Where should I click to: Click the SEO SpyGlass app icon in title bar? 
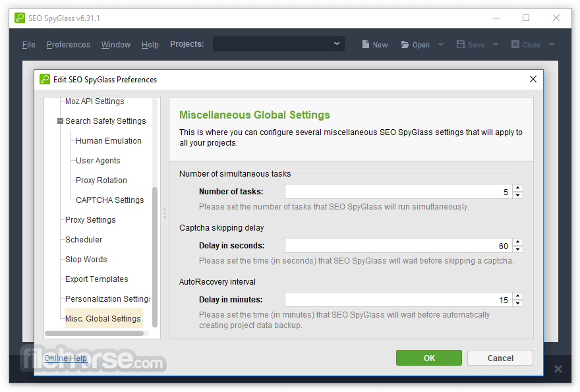pos(20,18)
